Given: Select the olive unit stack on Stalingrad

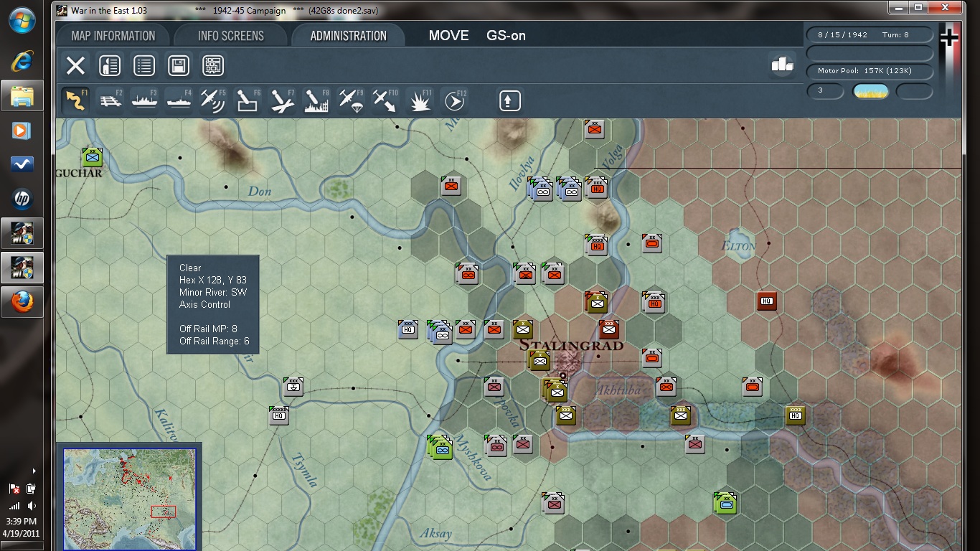Looking at the screenshot, I should (540, 361).
